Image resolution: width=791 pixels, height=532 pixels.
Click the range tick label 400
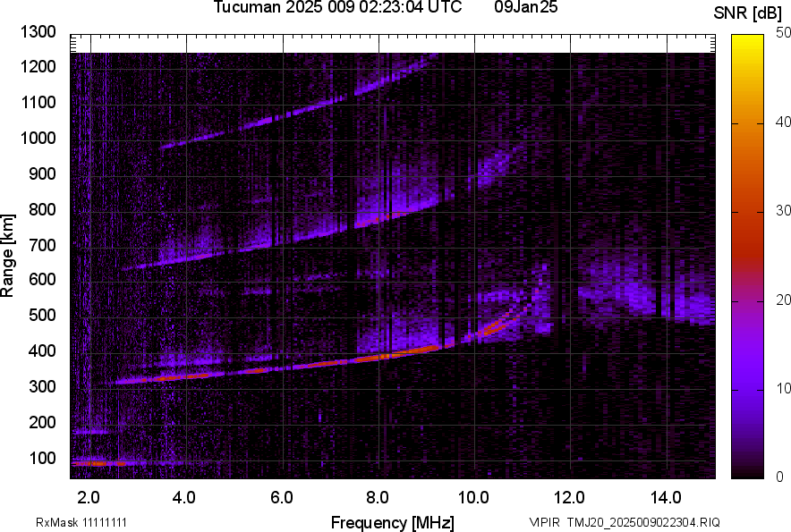[x=42, y=350]
